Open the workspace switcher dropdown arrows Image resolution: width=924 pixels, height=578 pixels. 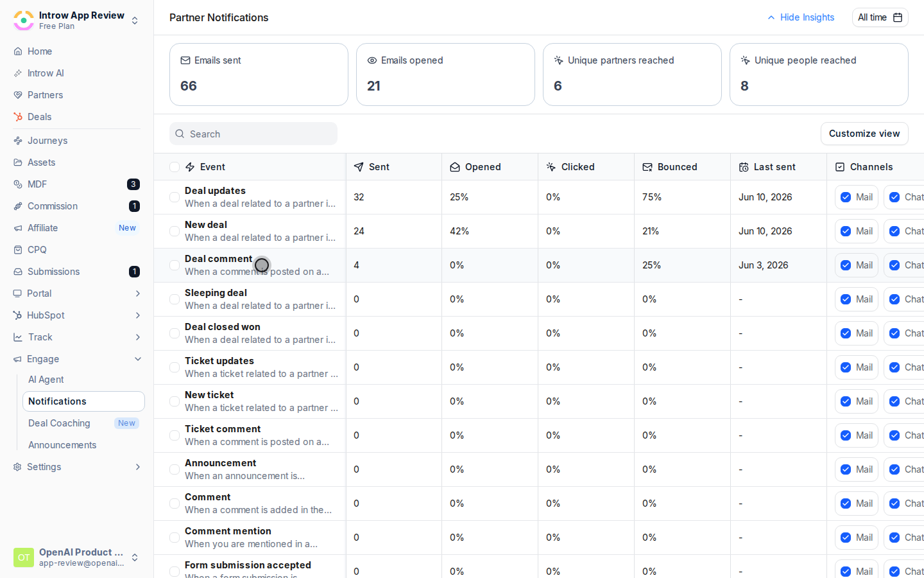click(135, 21)
